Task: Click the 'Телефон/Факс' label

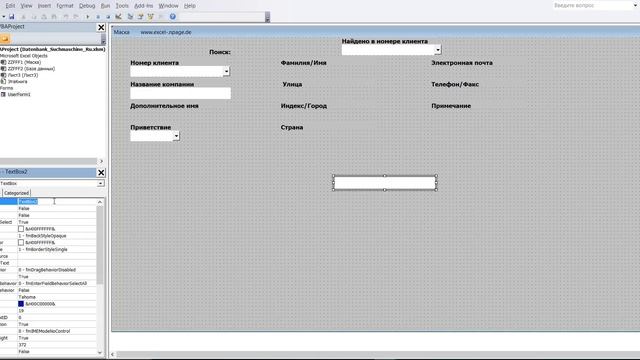Action: click(x=455, y=84)
